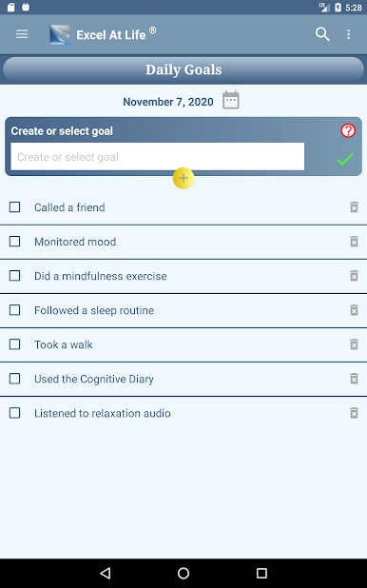Open the hamburger navigation menu
This screenshot has width=367, height=588.
(x=22, y=34)
